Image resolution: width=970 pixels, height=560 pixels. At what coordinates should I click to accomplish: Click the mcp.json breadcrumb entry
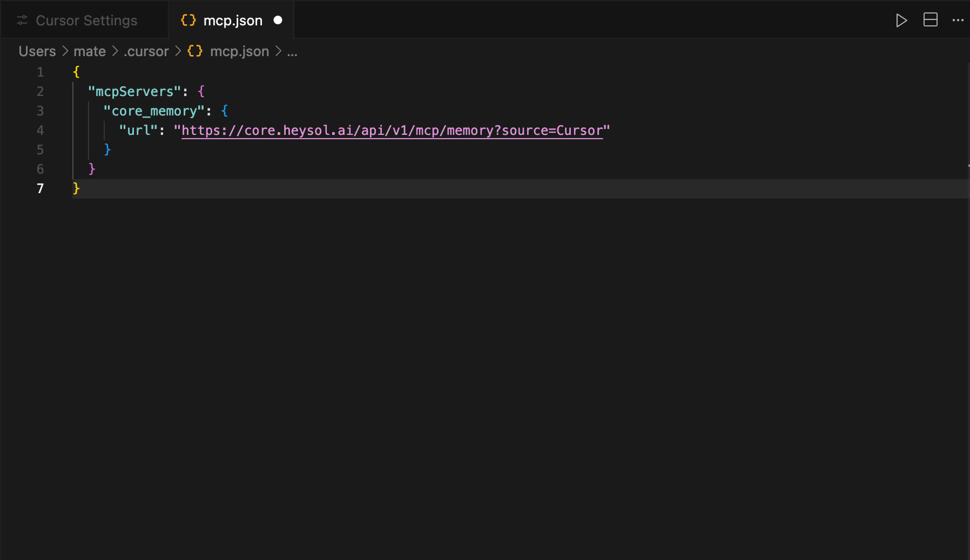click(240, 51)
